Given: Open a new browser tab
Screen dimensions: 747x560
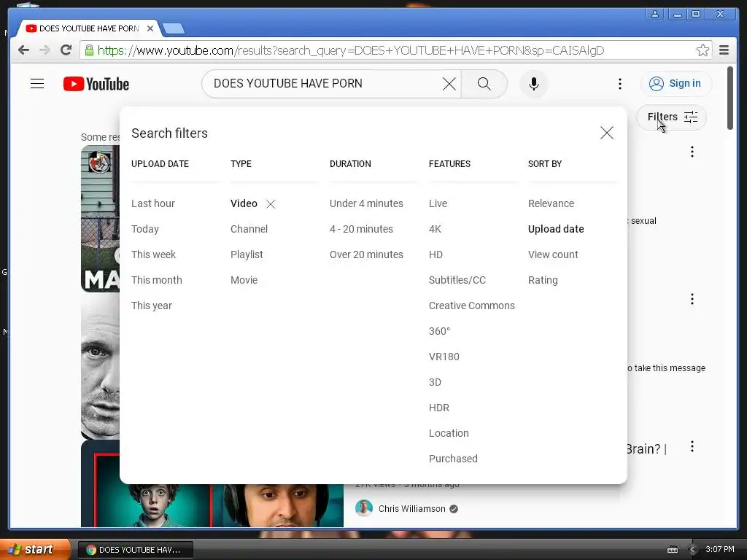Looking at the screenshot, I should coord(174,28).
